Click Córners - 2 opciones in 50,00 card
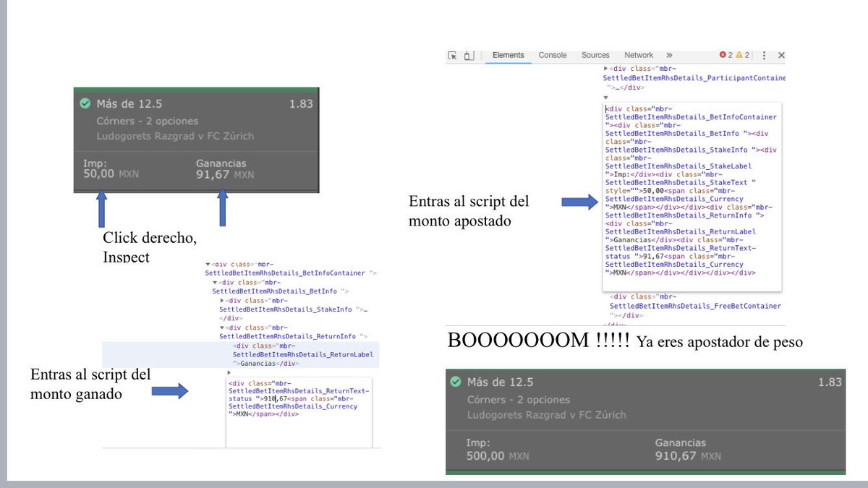The image size is (868, 488). (x=148, y=121)
